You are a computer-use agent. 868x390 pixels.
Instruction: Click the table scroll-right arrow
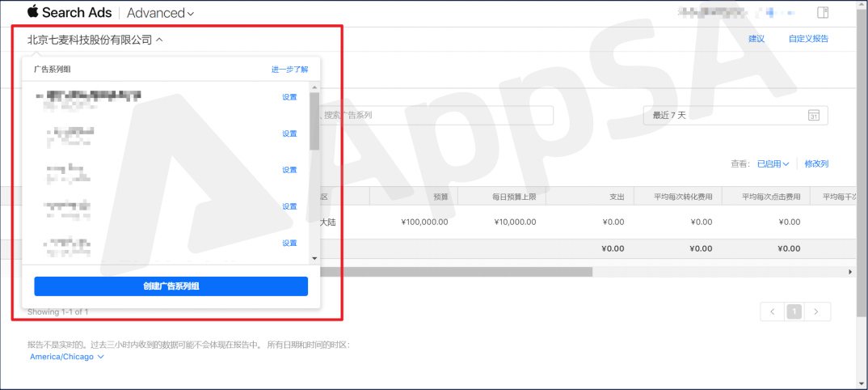tap(850, 272)
